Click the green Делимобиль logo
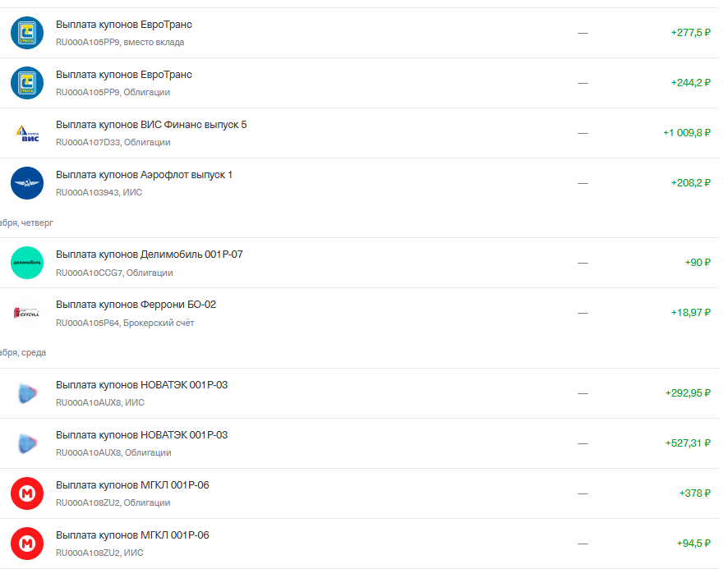728x569 pixels. 26,263
